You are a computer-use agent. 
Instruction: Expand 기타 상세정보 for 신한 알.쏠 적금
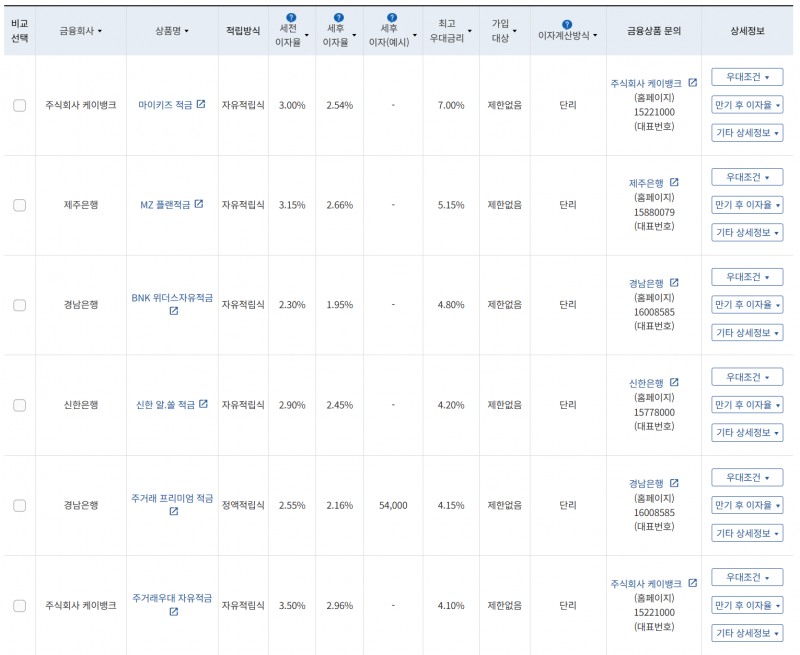click(x=747, y=433)
